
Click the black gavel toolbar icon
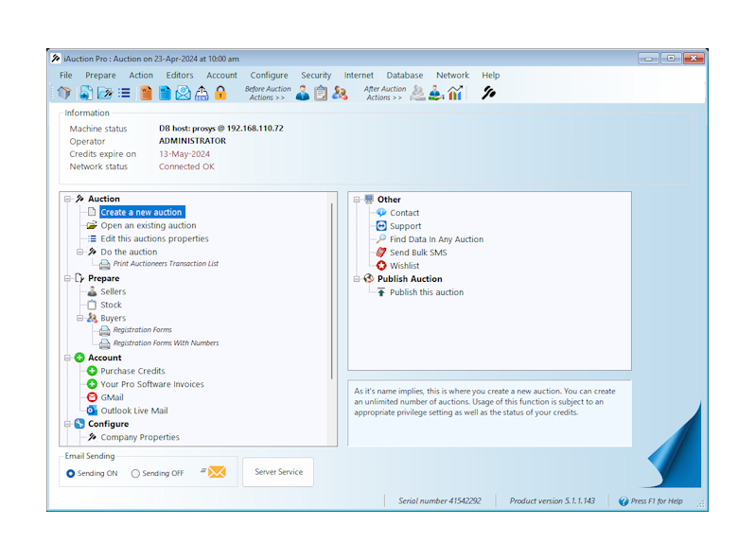pyautogui.click(x=488, y=93)
